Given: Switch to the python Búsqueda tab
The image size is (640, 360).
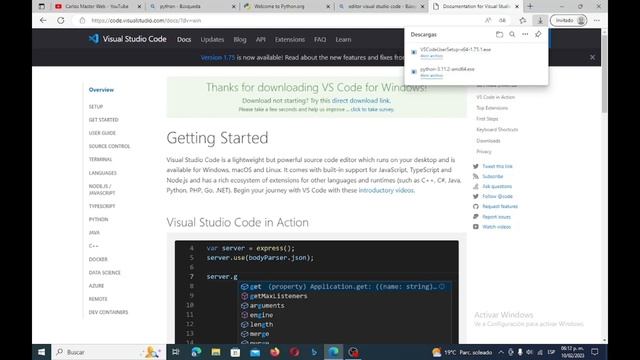Looking at the screenshot, I should 192,7.
